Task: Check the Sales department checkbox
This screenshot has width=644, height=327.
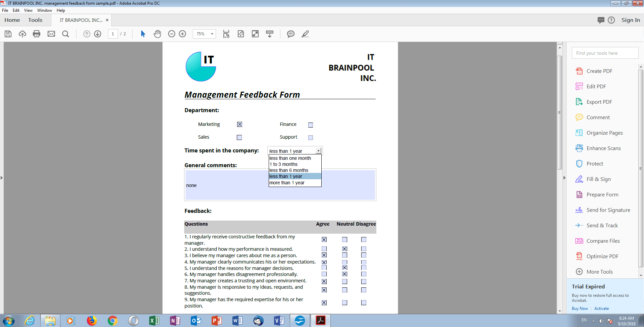Action: (x=239, y=137)
